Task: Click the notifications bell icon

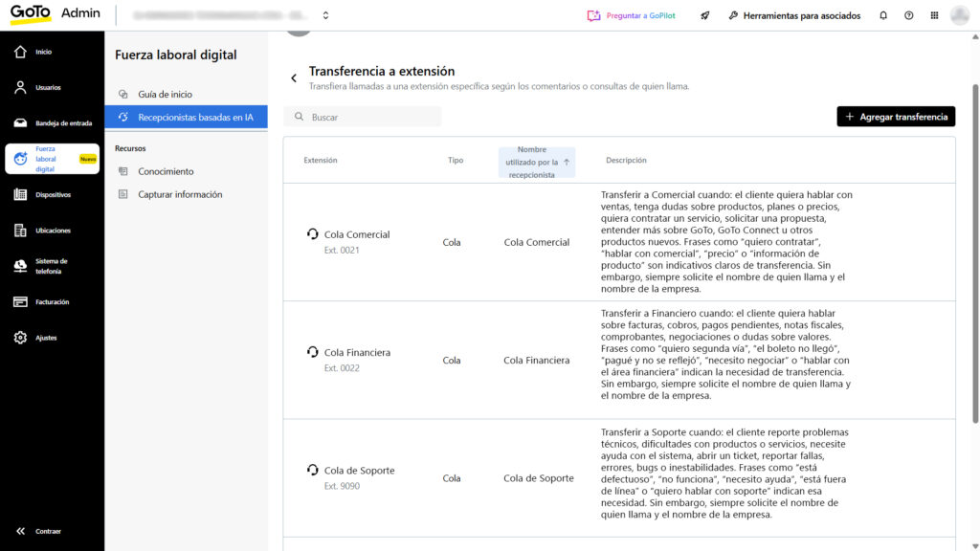Action: 883,15
